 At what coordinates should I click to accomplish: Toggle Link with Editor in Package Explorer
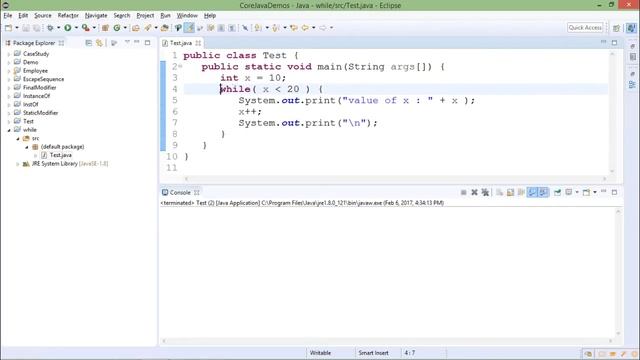point(99,43)
